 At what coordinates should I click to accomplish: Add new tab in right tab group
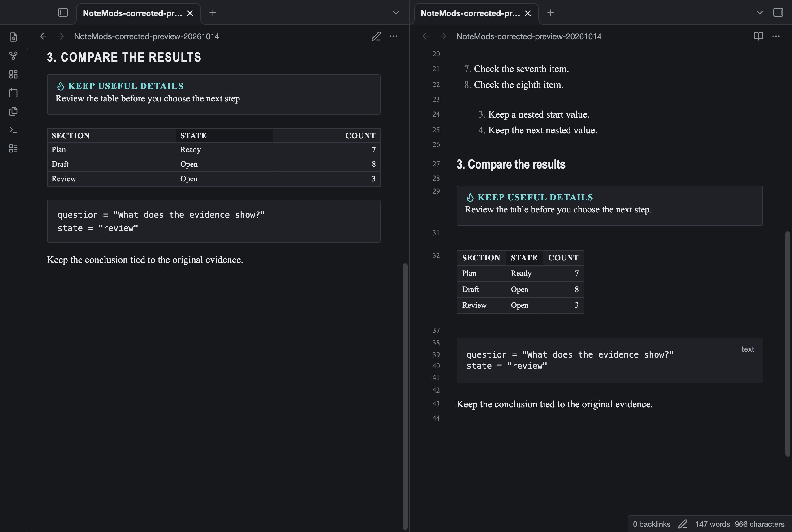point(551,13)
